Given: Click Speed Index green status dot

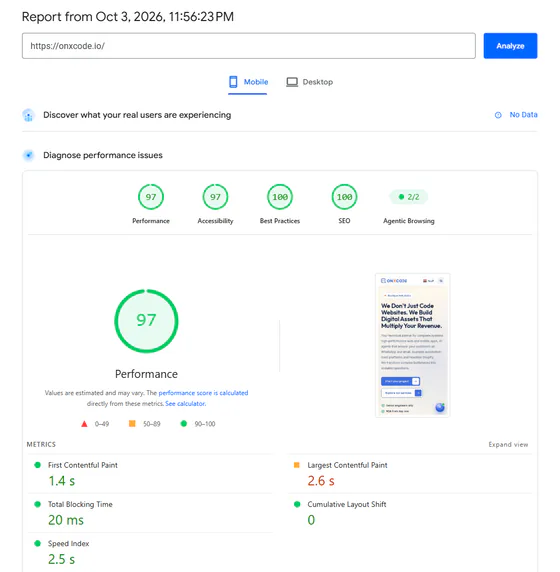Looking at the screenshot, I should tap(37, 543).
